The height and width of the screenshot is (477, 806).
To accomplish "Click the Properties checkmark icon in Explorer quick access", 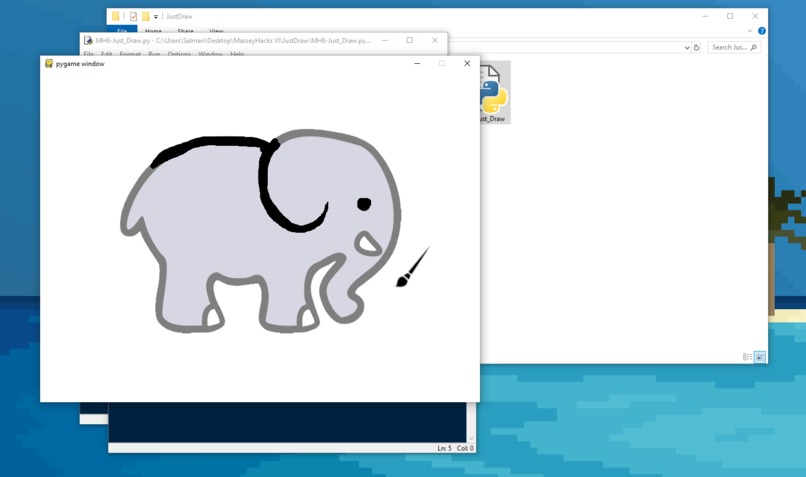I will (133, 16).
